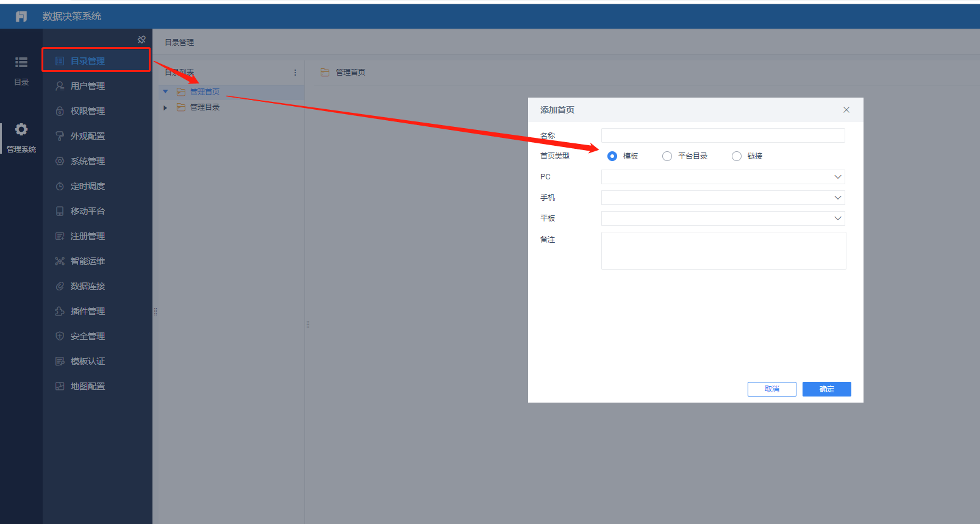
Task: Click the 数据决策系统 title text
Action: click(x=72, y=16)
